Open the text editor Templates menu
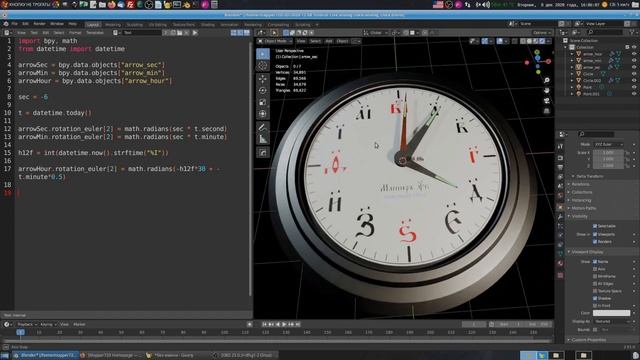This screenshot has height=360, width=640. click(x=95, y=33)
